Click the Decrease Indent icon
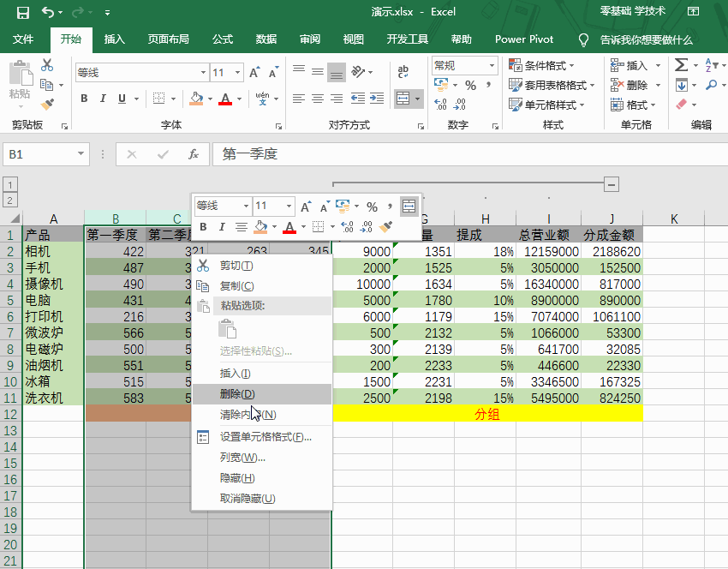Screen dimensions: 728x569 click(357, 99)
